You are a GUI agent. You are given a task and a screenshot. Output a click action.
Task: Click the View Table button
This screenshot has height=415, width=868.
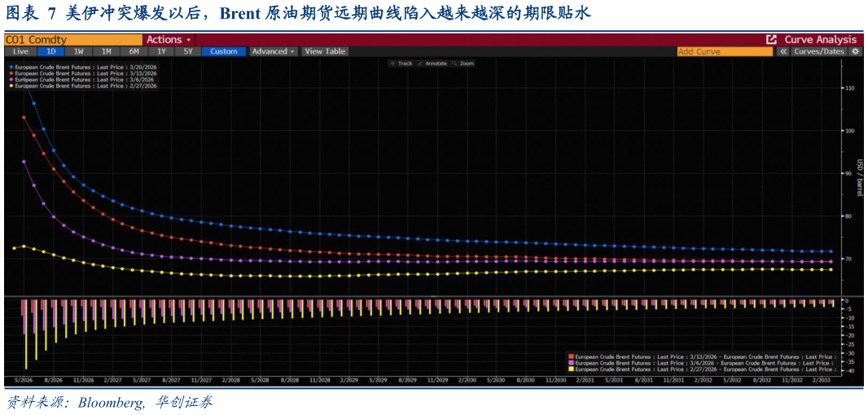coord(325,51)
